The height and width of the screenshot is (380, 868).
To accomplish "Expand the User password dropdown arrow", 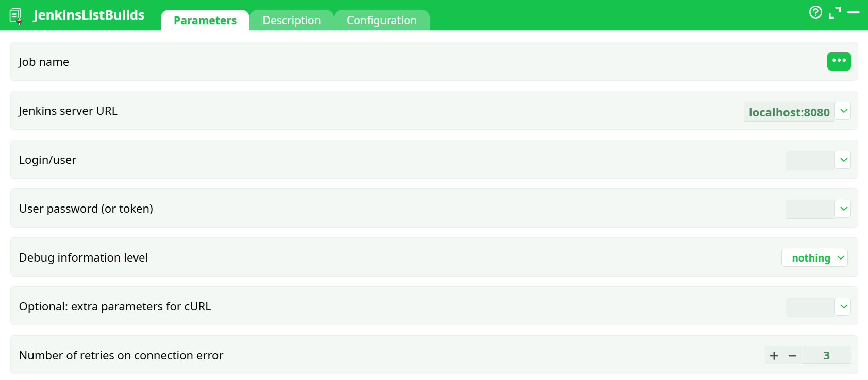I will click(x=843, y=209).
